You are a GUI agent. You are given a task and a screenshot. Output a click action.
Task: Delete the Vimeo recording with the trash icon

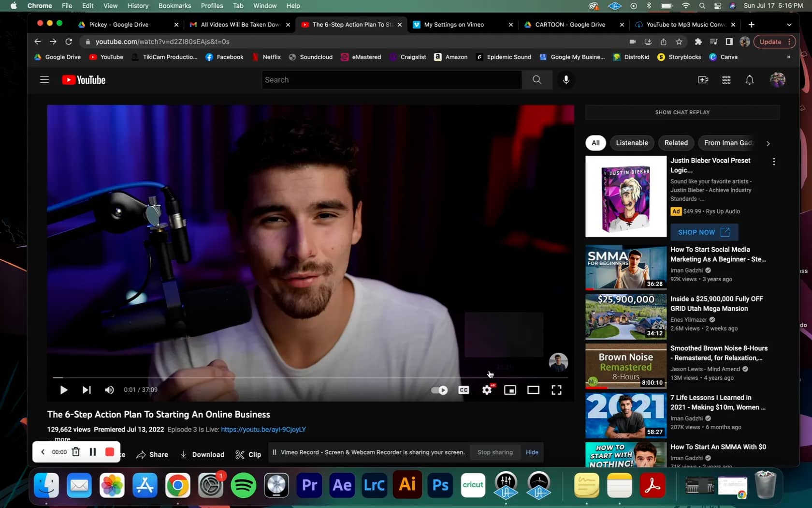point(76,452)
